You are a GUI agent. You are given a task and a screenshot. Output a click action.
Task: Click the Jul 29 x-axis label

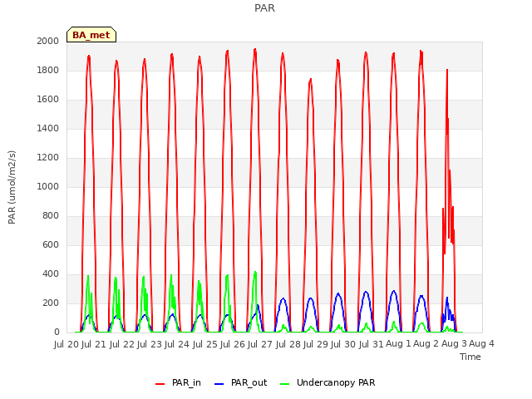tap(316, 344)
